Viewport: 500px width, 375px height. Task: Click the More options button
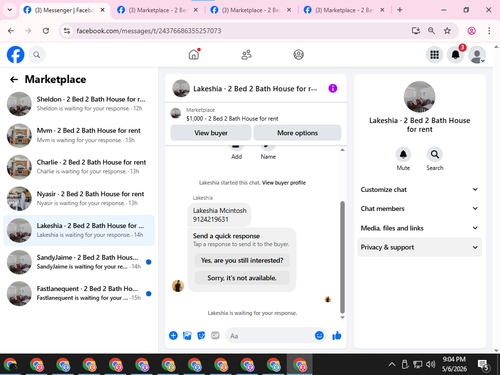(297, 133)
